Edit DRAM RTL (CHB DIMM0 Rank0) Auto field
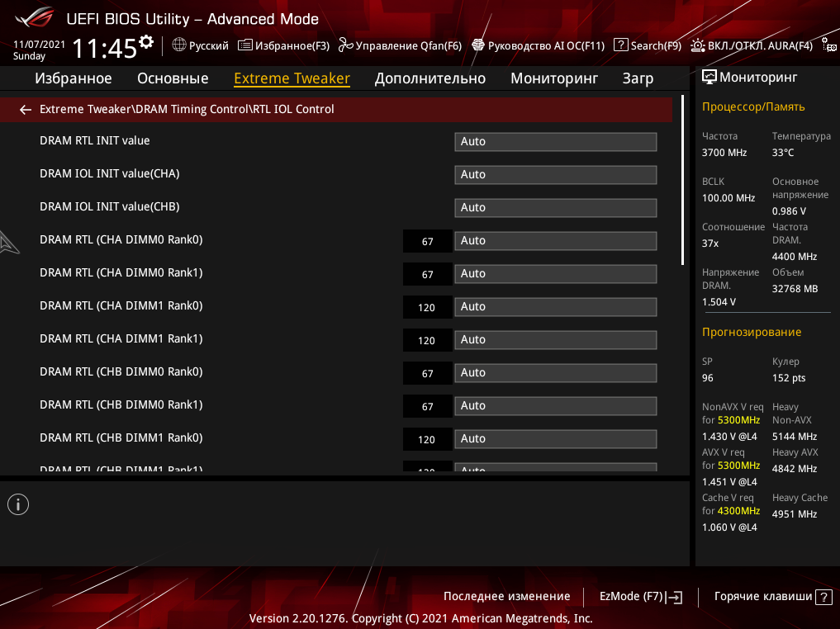This screenshot has width=840, height=629. pos(556,373)
